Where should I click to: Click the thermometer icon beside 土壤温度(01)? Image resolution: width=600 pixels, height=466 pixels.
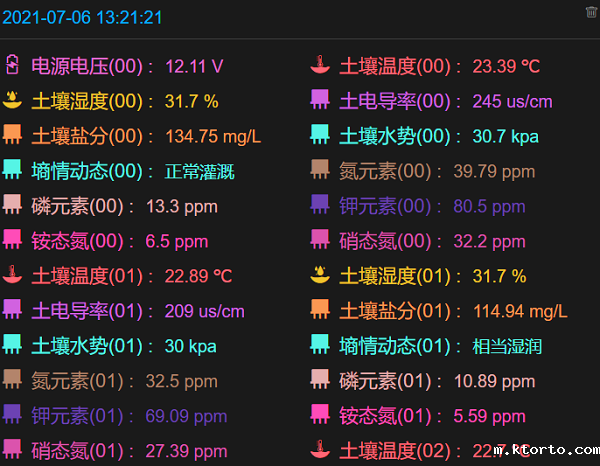pos(12,275)
